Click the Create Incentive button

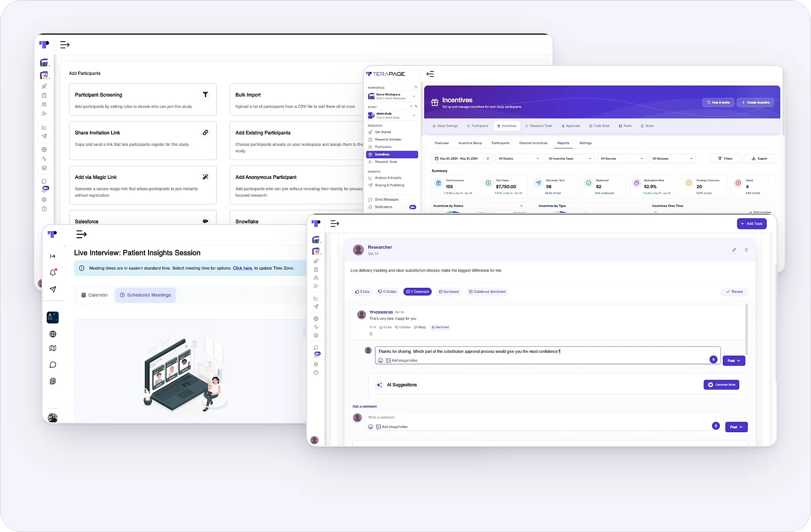tap(755, 102)
